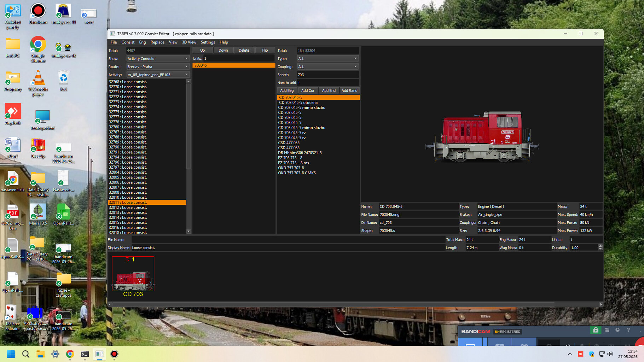Open the AnyDesk desktop shortcut
This screenshot has width=644, height=362.
tap(12, 114)
